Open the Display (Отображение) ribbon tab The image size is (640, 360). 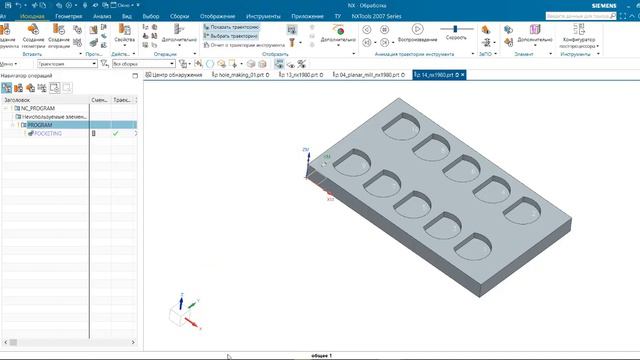(218, 16)
